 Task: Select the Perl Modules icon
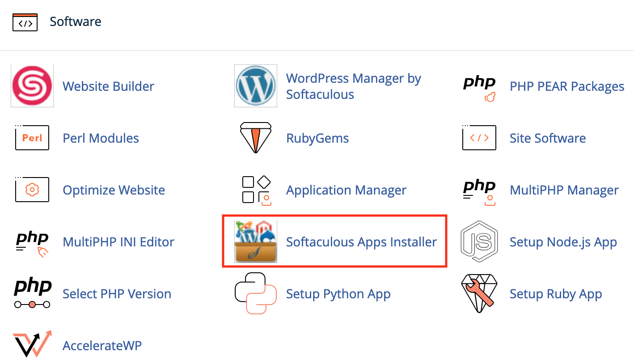(x=32, y=138)
